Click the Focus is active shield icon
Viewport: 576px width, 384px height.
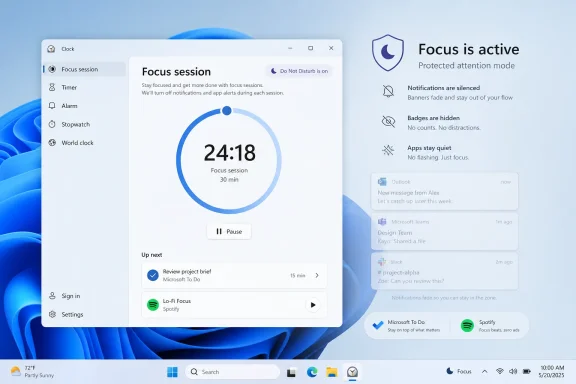(388, 53)
